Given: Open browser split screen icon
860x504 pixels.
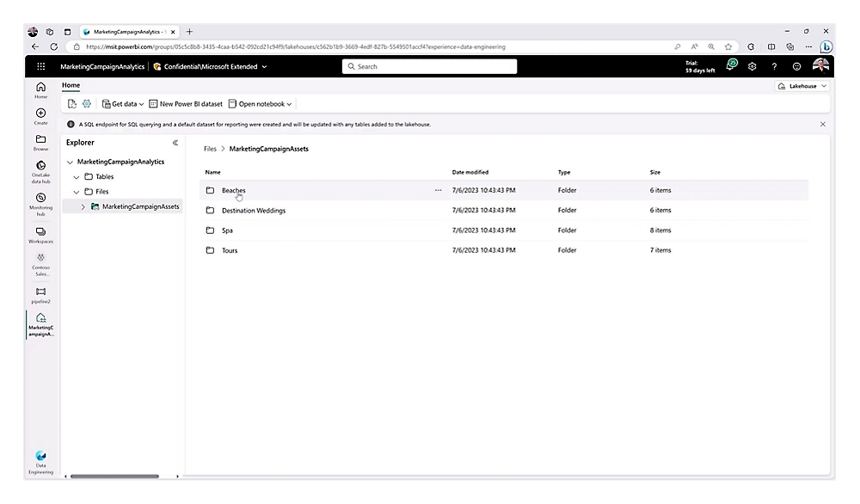Looking at the screenshot, I should (771, 47).
